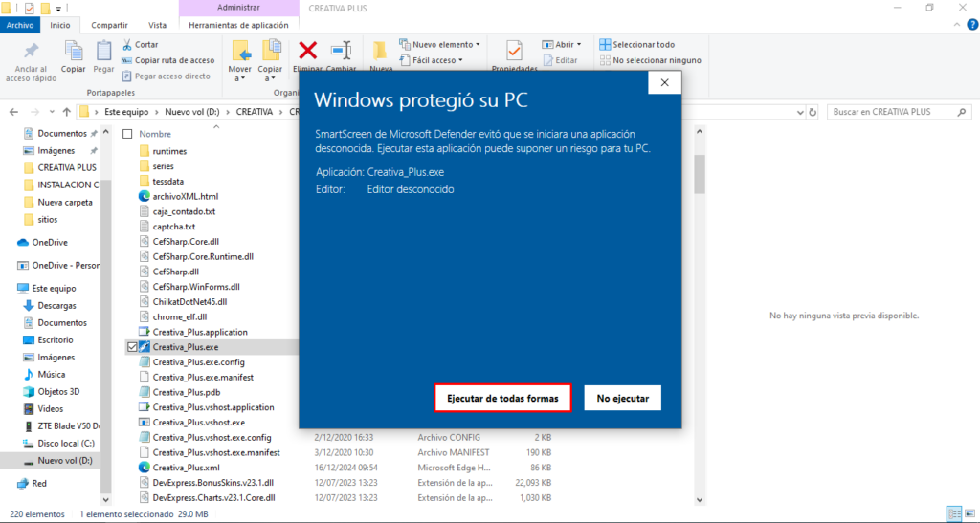Click the red Eliminar X icon
The image size is (980, 523).
pyautogui.click(x=307, y=52)
